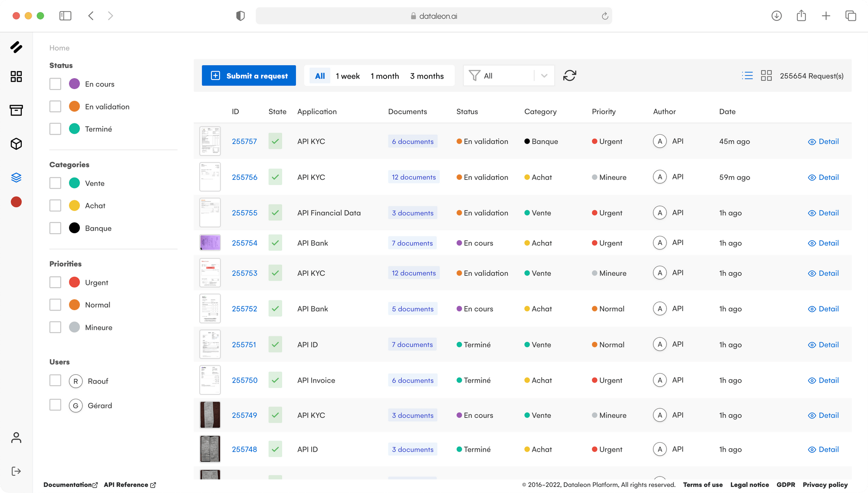Click the red record circle in sidebar
Viewport: 868px width, 493px height.
(16, 202)
